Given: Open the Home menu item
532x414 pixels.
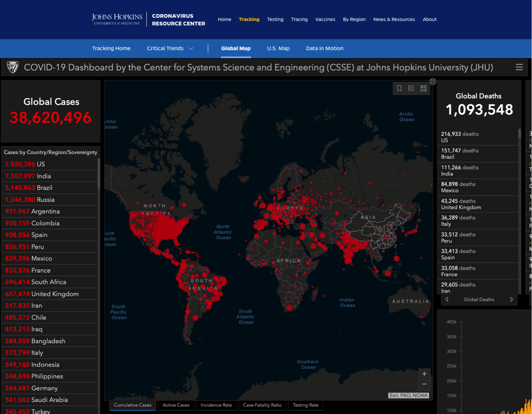Looking at the screenshot, I should [x=224, y=20].
